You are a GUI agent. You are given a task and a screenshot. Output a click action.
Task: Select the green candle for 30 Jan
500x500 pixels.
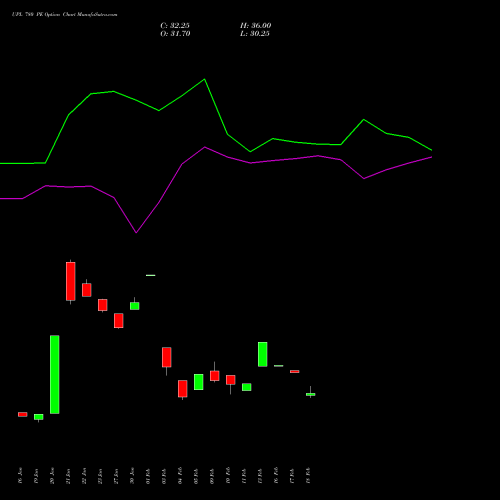pyautogui.click(x=135, y=305)
